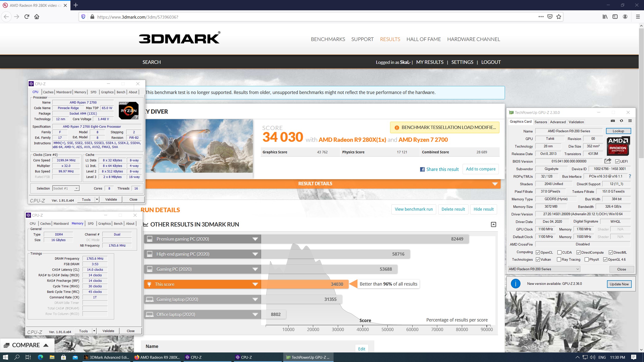Open Tools dropdown arrow in upper CPU-Z window

pyautogui.click(x=97, y=200)
